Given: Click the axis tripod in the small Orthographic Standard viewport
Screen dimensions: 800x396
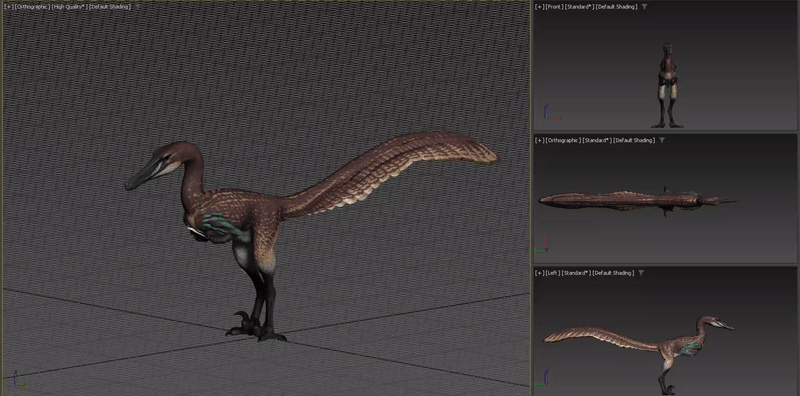Looking at the screenshot, I should (542, 245).
